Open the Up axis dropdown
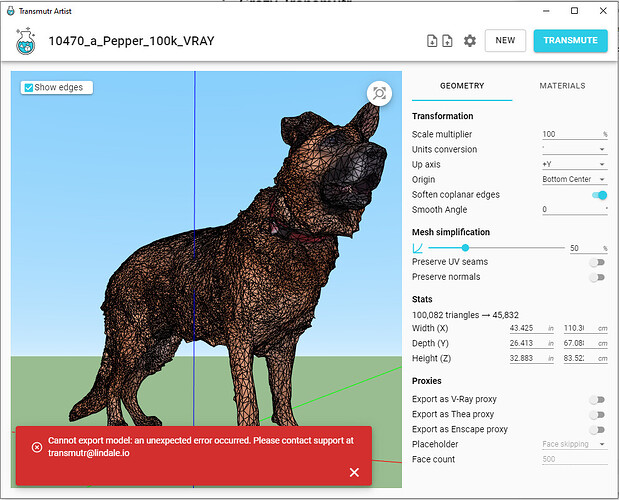The height and width of the screenshot is (500, 619). (x=574, y=164)
